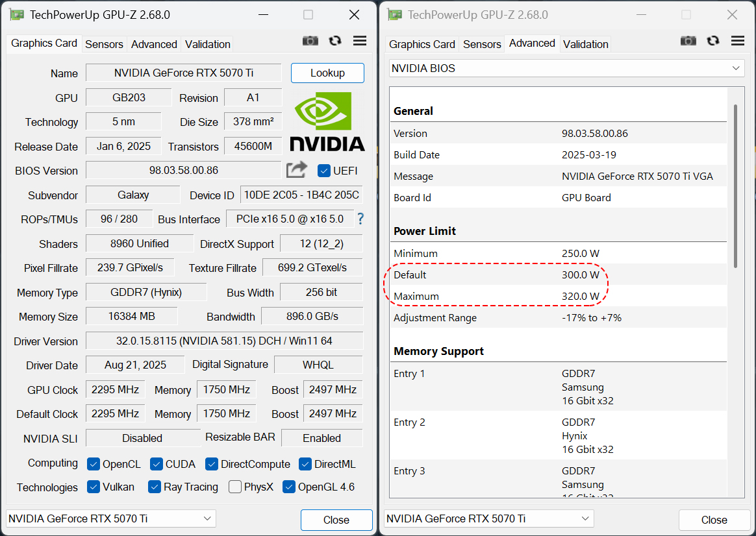The image size is (756, 536).
Task: Click the Maximum power limit 320.0 W
Action: coord(581,296)
